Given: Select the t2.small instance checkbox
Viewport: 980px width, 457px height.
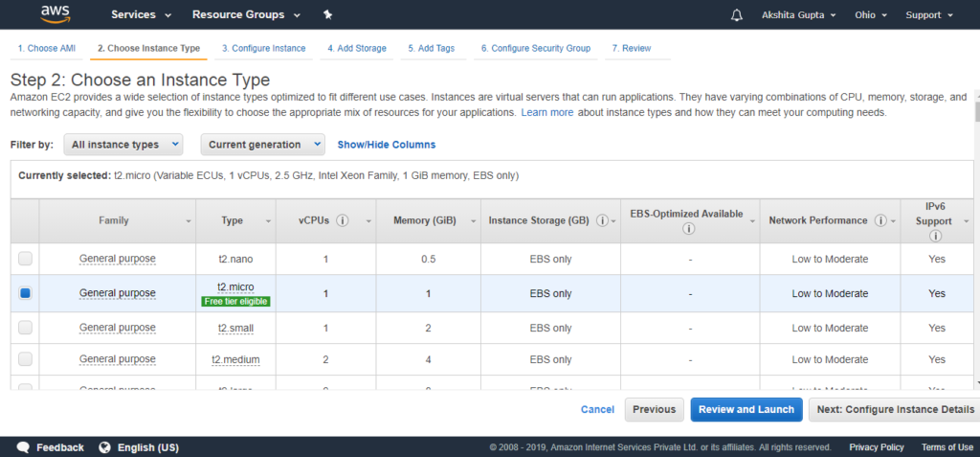Looking at the screenshot, I should pos(25,328).
